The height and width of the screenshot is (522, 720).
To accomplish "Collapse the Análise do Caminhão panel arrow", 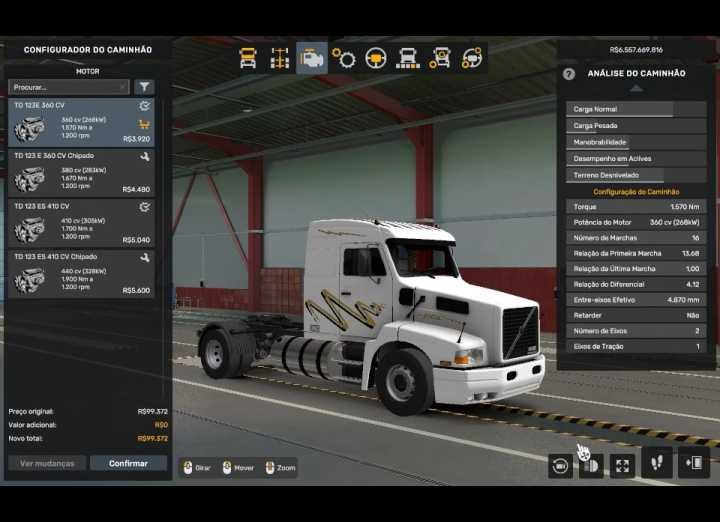I will 636,88.
